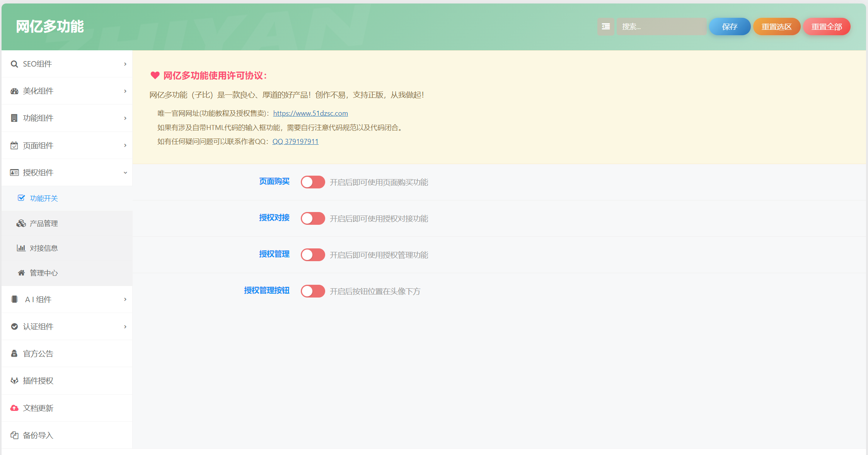Click the 页面组件 calendar icon
The width and height of the screenshot is (868, 455).
pos(14,146)
